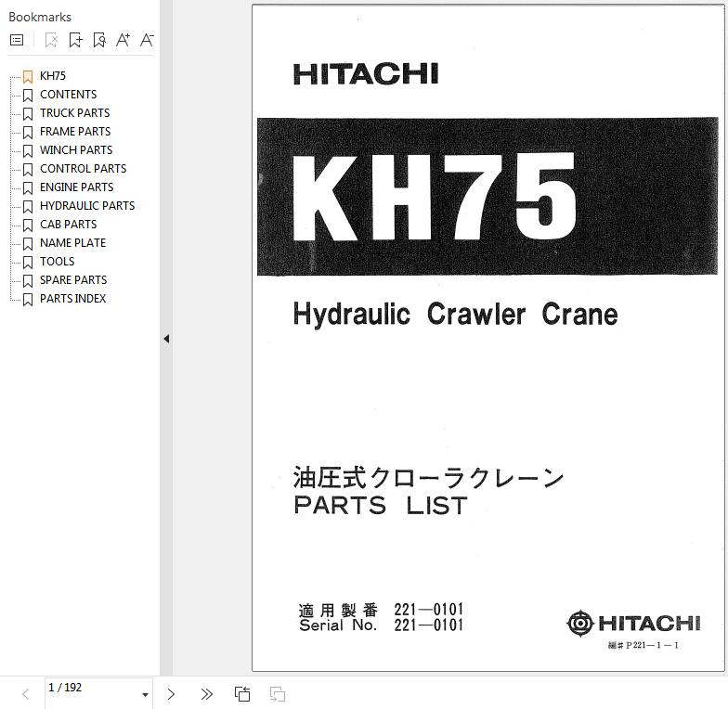728x709 pixels.
Task: Click the KH75 title on the page
Action: click(435, 197)
